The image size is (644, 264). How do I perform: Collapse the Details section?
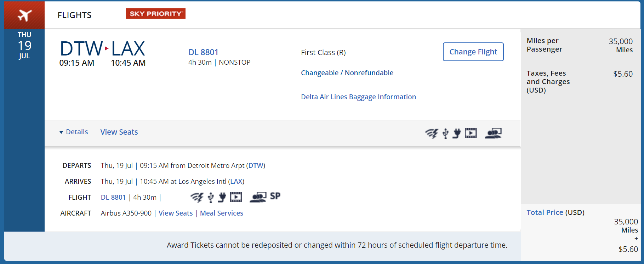[x=74, y=132]
